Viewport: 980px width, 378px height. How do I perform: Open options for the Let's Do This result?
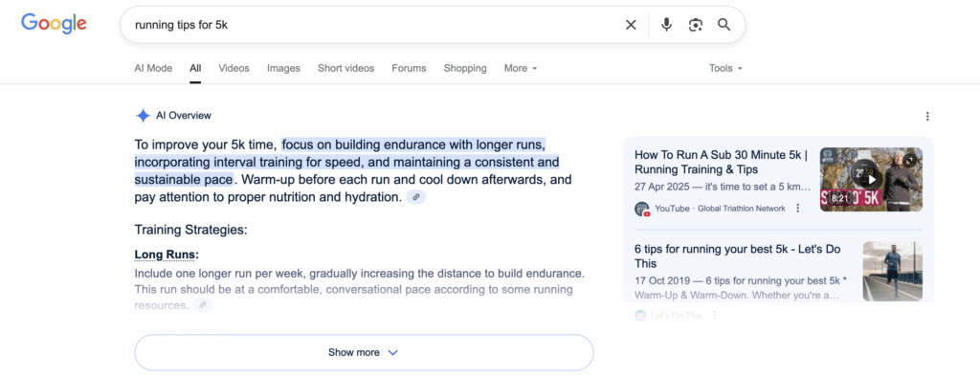[714, 316]
